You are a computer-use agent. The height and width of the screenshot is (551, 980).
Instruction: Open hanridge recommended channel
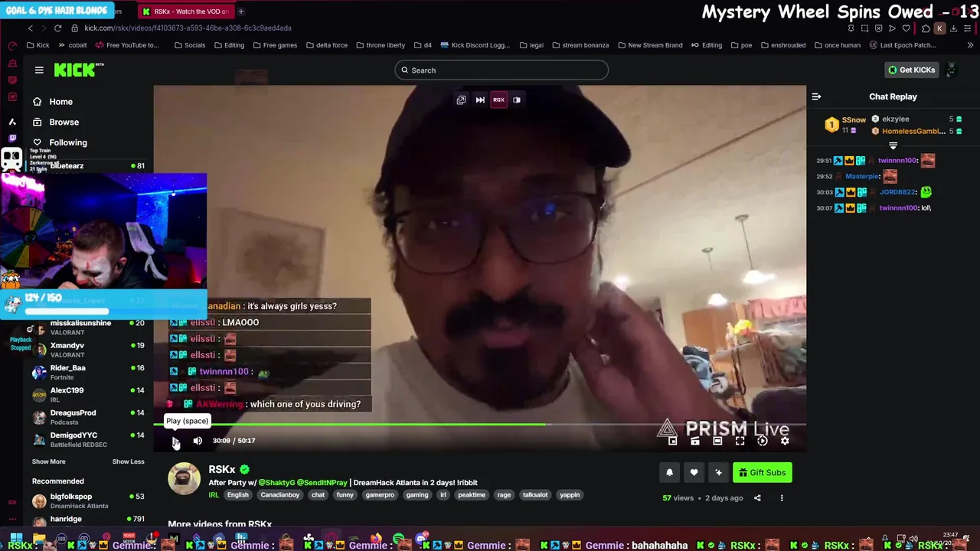pyautogui.click(x=88, y=523)
